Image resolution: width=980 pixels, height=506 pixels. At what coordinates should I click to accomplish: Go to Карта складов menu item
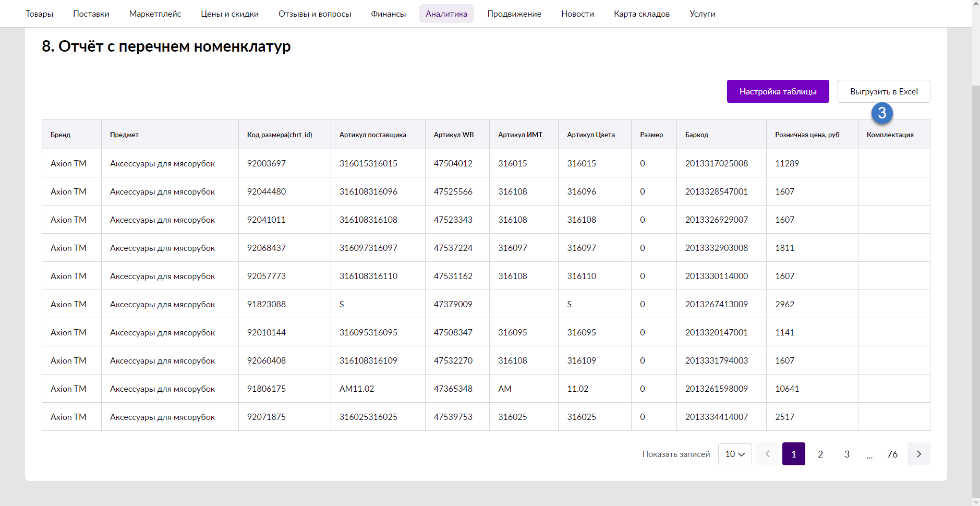[642, 14]
